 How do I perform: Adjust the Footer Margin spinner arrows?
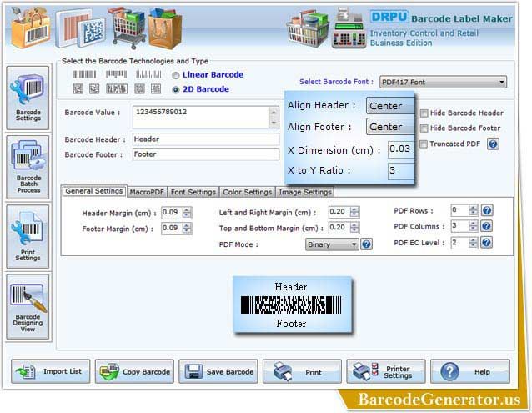[x=187, y=228]
